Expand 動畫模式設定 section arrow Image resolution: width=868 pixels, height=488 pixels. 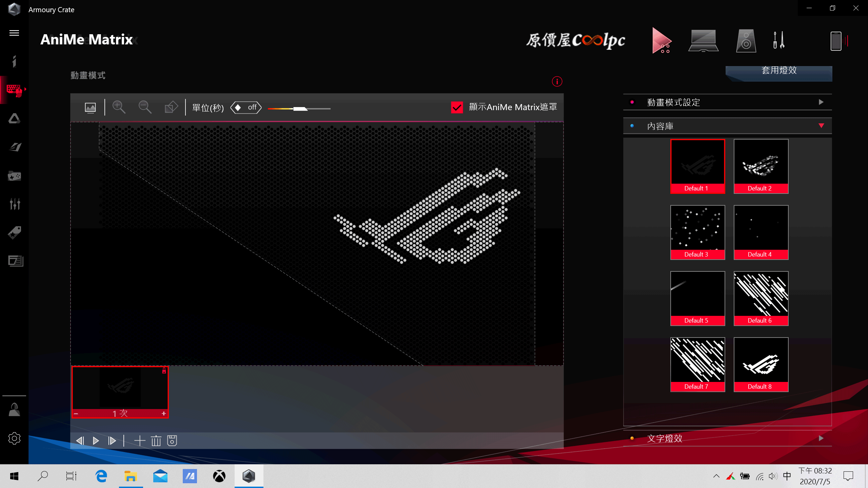click(821, 102)
